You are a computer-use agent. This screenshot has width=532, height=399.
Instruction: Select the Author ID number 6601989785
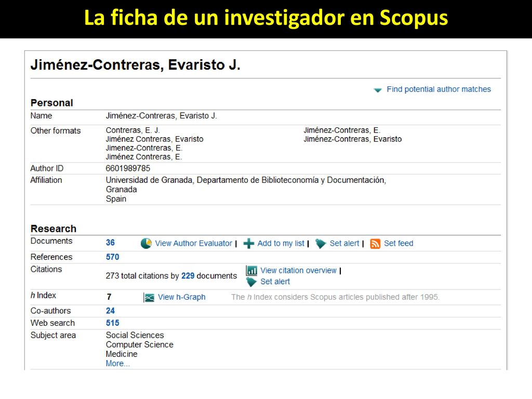point(128,168)
